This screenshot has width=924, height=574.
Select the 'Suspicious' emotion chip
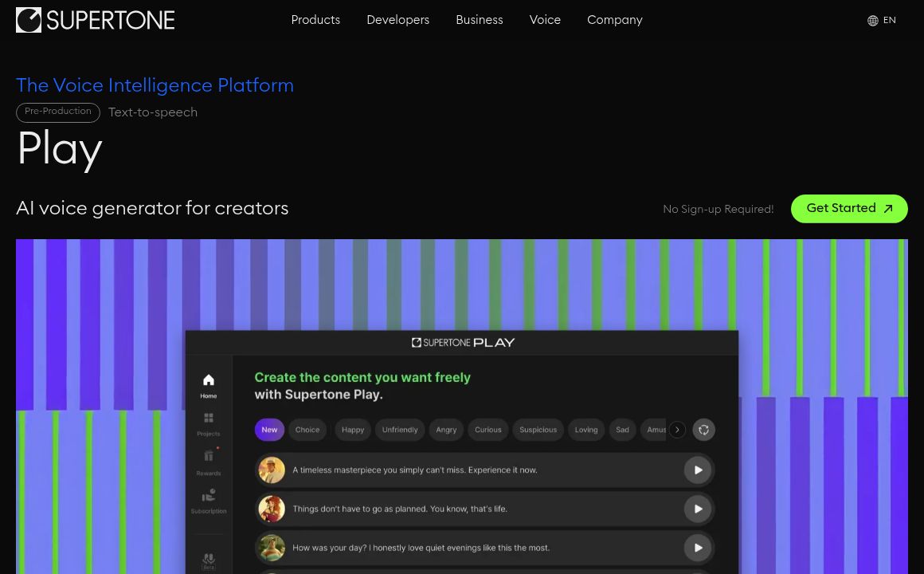pos(538,430)
